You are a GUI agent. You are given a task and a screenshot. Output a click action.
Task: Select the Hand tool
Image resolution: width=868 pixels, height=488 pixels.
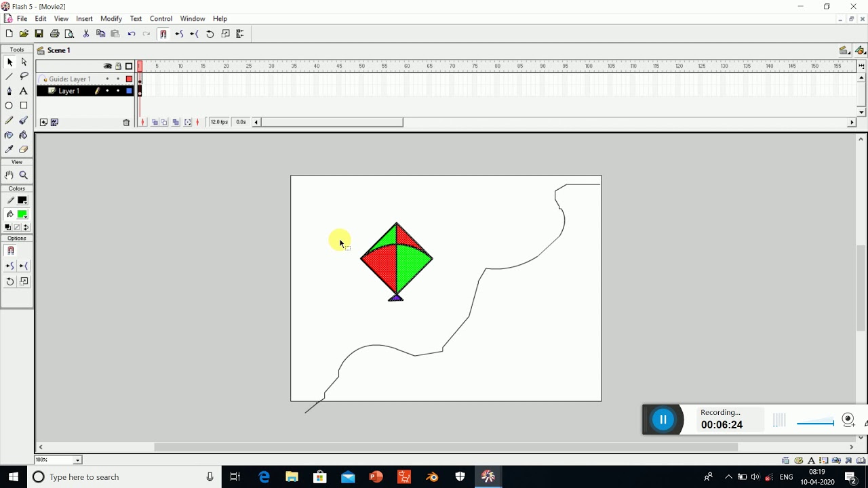[9, 175]
